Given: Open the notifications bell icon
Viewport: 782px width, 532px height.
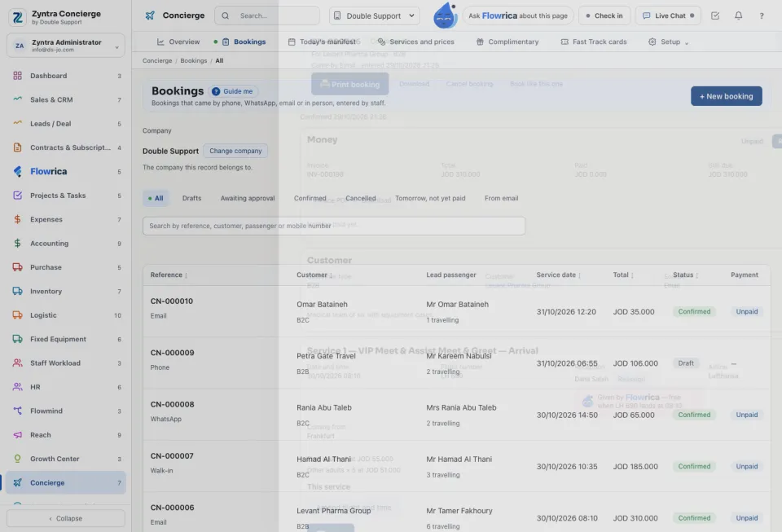Looking at the screenshot, I should point(738,15).
